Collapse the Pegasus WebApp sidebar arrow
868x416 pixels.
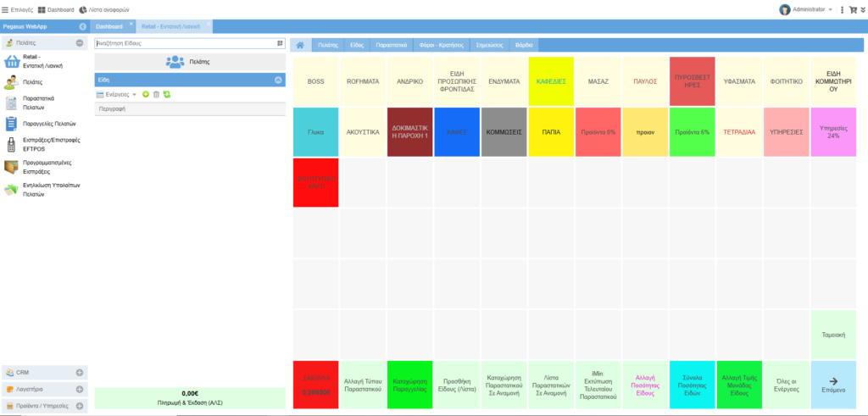point(83,26)
